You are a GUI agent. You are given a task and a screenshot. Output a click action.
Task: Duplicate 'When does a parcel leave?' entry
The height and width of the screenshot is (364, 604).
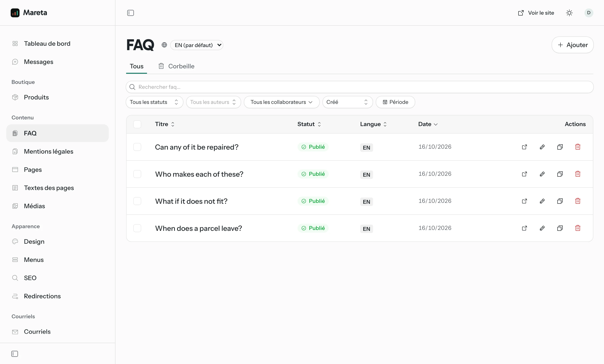click(x=560, y=228)
